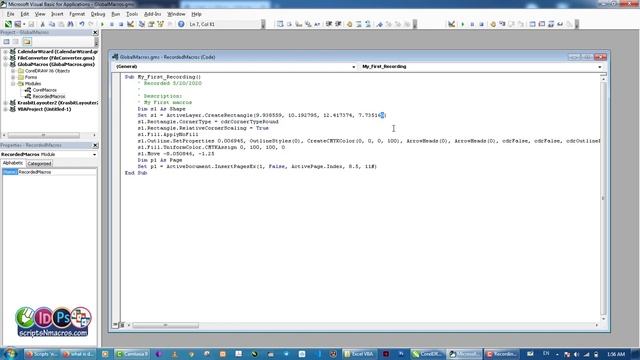
Task: Click the Run Sub play icon on Debug toolbar
Action: point(462,24)
